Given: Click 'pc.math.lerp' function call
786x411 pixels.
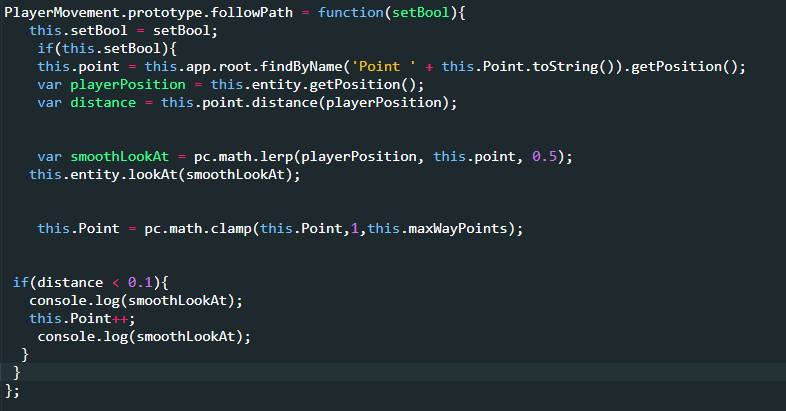Looking at the screenshot, I should (243, 157).
